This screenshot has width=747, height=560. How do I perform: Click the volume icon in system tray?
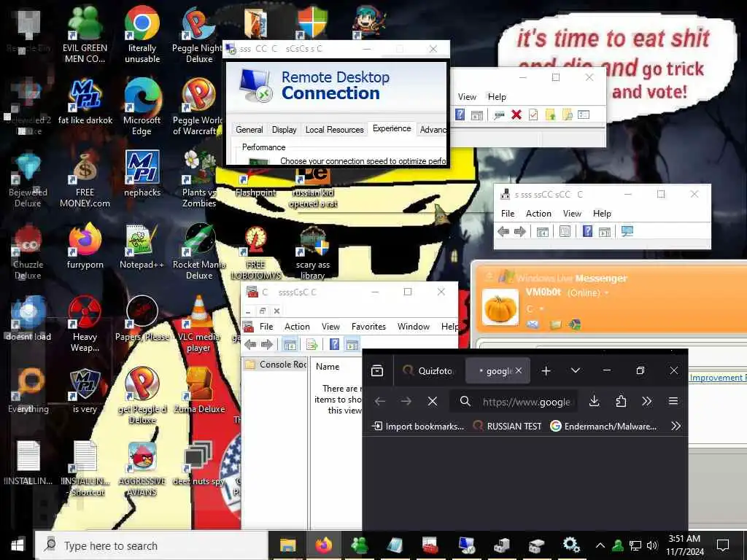pyautogui.click(x=652, y=545)
